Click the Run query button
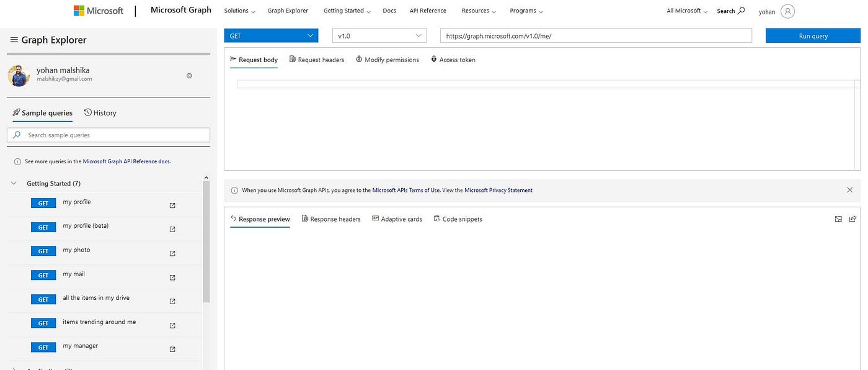 tap(813, 36)
